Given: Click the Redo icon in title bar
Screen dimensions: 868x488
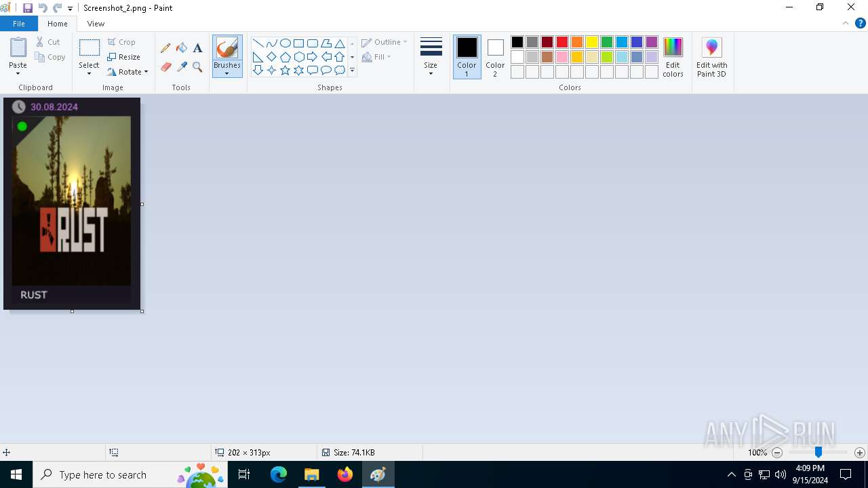Looking at the screenshot, I should click(x=57, y=8).
